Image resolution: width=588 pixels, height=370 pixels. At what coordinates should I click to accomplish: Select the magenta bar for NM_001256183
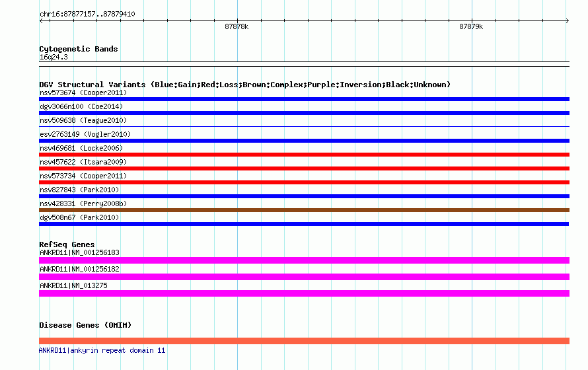(x=304, y=260)
